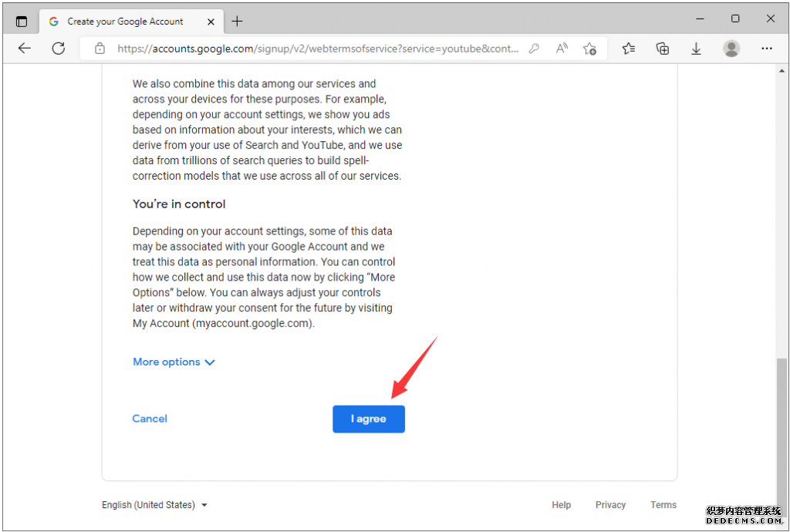This screenshot has height=532, width=790.
Task: Reload the page with refresh icon
Action: click(59, 49)
